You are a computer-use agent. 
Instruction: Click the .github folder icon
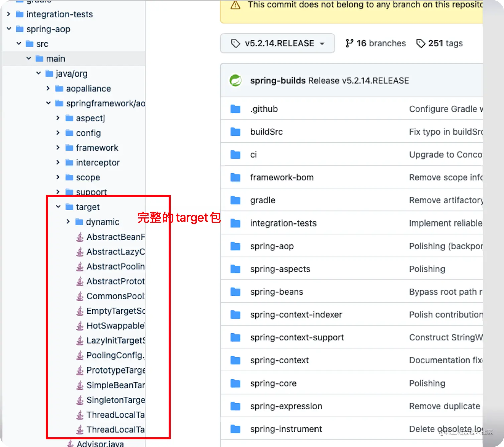(x=235, y=109)
